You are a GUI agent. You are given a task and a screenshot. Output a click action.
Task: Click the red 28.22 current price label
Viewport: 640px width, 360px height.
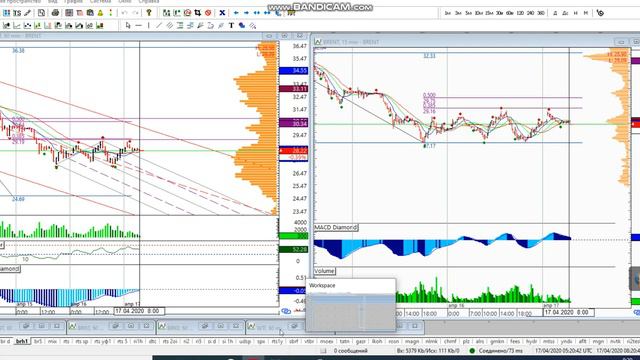[x=293, y=151]
